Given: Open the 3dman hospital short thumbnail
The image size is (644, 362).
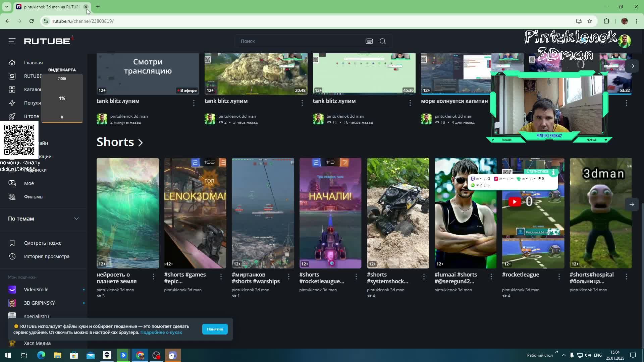Looking at the screenshot, I should pyautogui.click(x=600, y=213).
